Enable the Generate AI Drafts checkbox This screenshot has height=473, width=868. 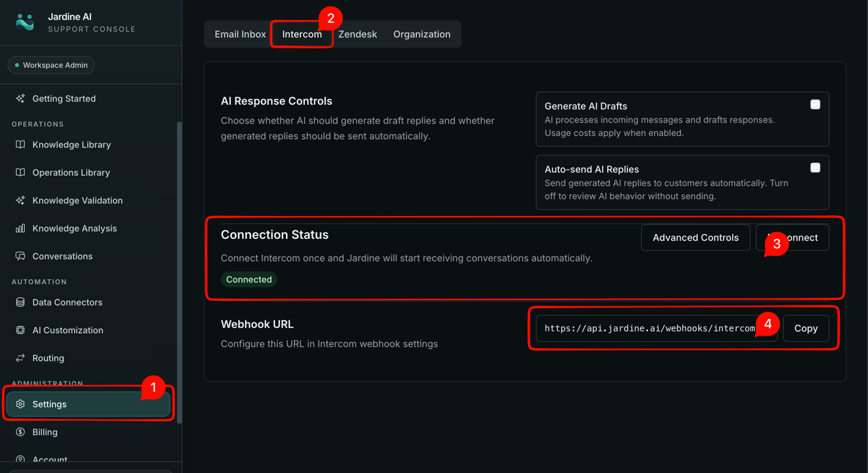point(815,104)
